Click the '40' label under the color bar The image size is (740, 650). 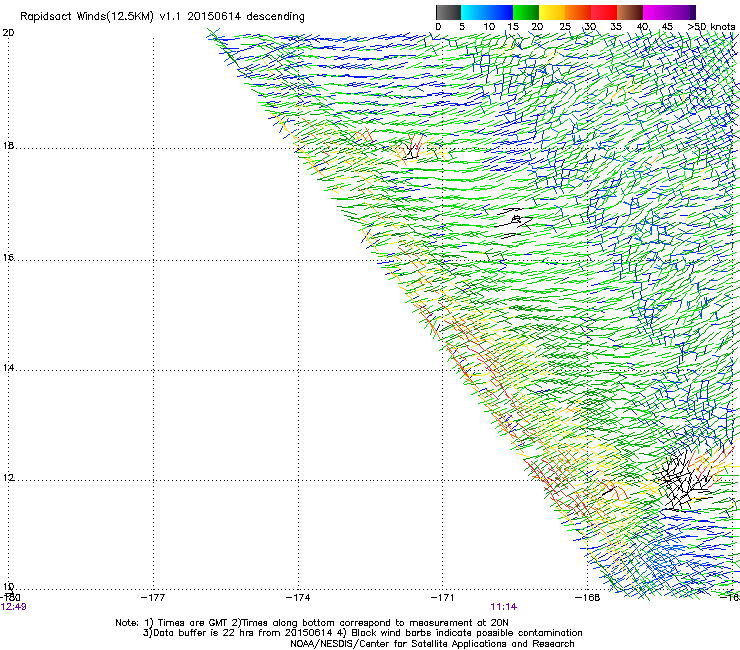pos(642,27)
